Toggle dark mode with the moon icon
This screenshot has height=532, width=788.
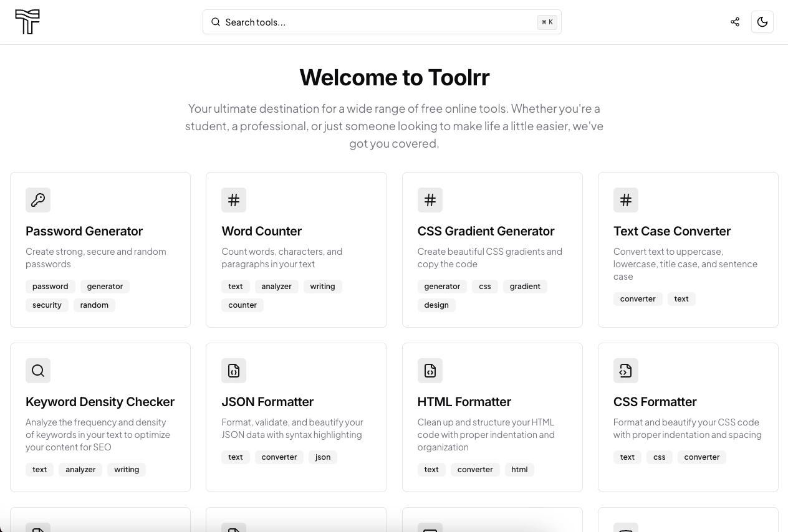point(762,22)
